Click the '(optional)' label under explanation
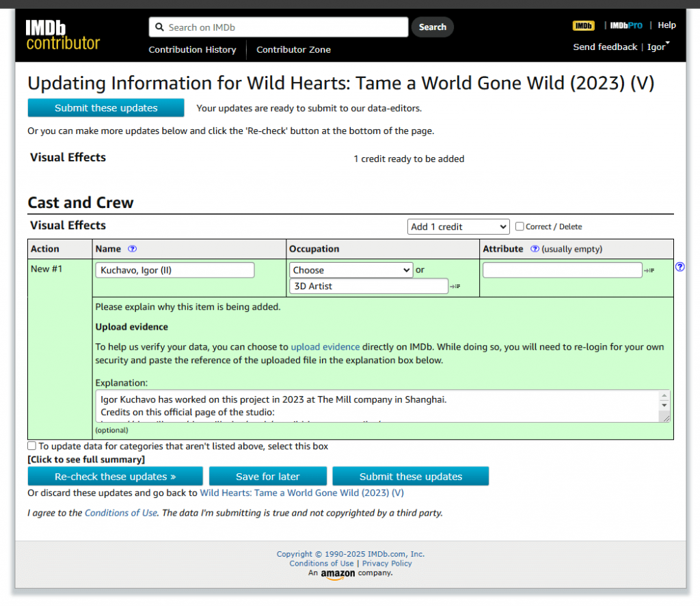Image resolution: width=700 pixels, height=606 pixels. click(x=111, y=430)
